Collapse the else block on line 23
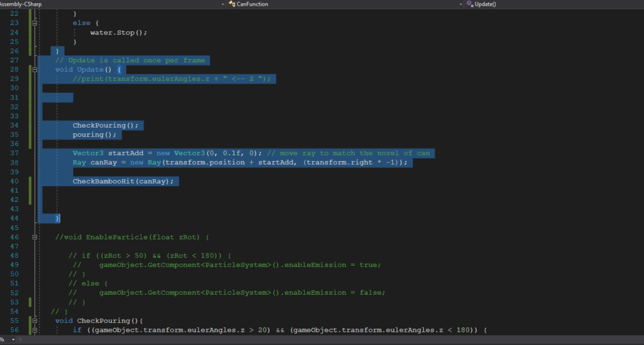The image size is (644, 345). 35,23
